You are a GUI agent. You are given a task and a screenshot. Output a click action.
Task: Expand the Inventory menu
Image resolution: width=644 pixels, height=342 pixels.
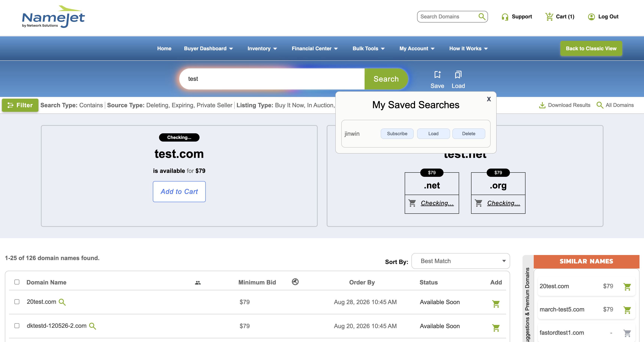click(262, 49)
